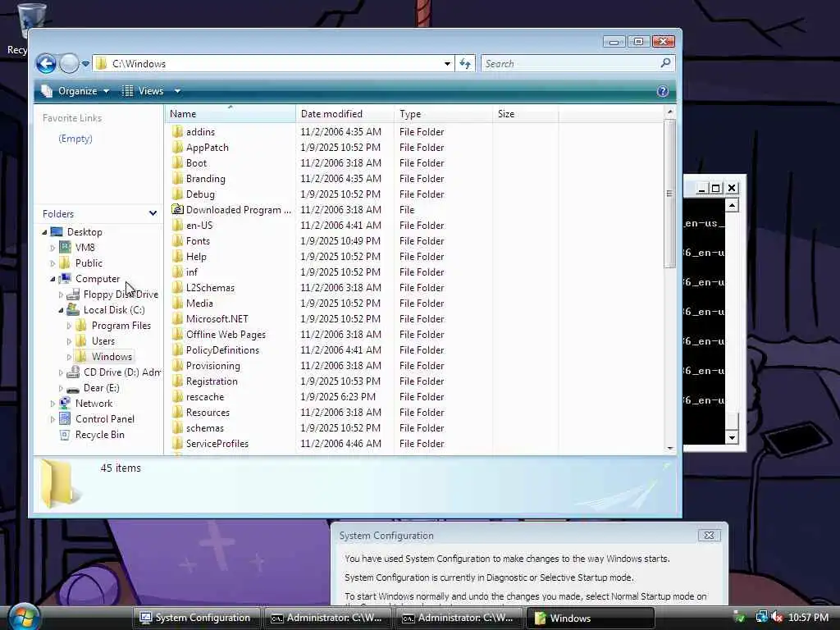Select the Debug folder icon

click(x=177, y=194)
